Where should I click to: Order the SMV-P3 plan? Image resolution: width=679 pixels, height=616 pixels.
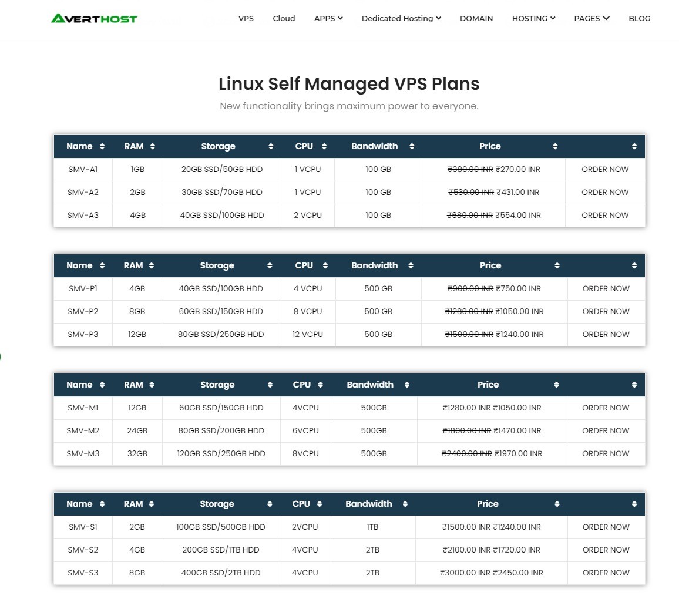coord(606,334)
